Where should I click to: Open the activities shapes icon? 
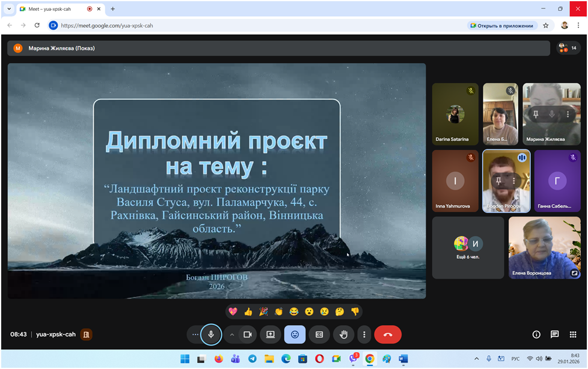pyautogui.click(x=572, y=334)
